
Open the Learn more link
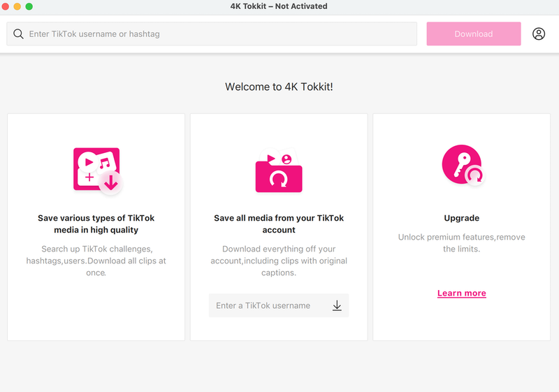pyautogui.click(x=462, y=293)
